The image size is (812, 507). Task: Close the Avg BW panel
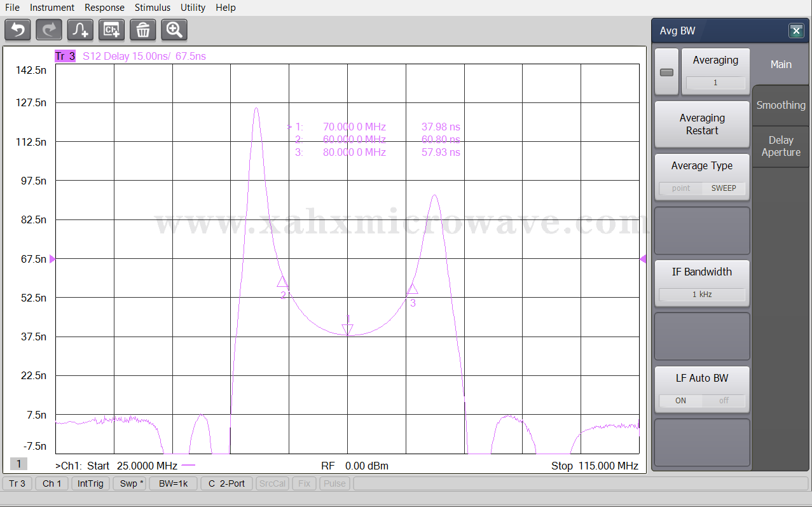click(x=795, y=31)
